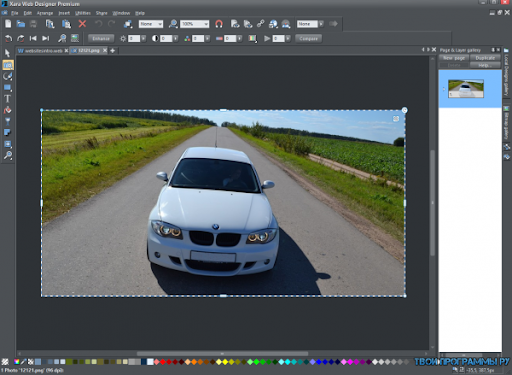The width and height of the screenshot is (512, 375).
Task: Click the page thumbnail in Page & Layer gallery
Action: coord(466,88)
